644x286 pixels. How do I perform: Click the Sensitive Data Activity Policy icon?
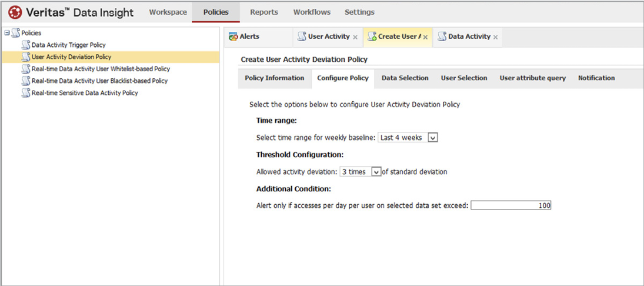(x=26, y=92)
